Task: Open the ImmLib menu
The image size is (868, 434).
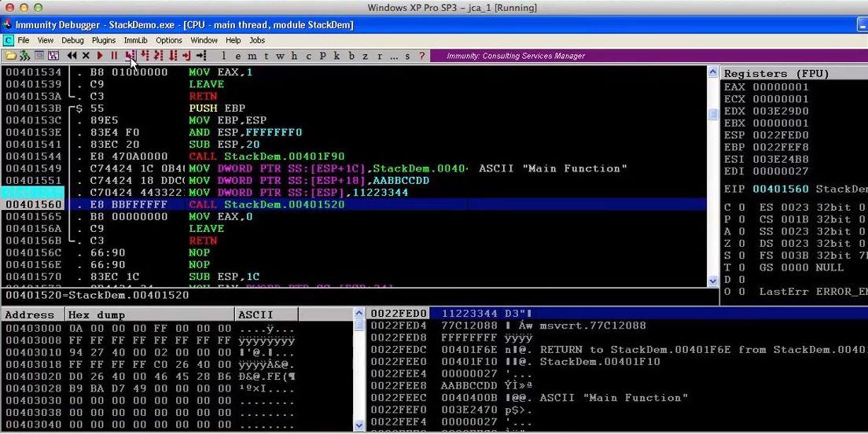Action: click(x=135, y=40)
